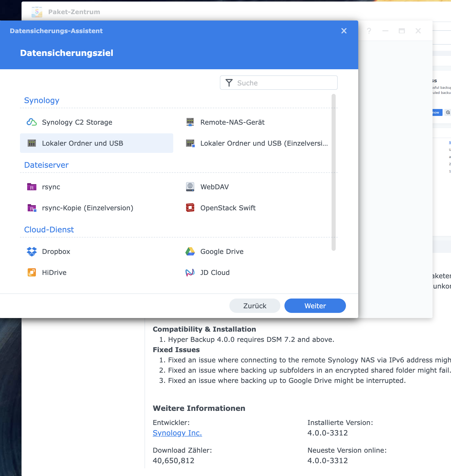Select the Dropbox logo icon
The image size is (451, 476).
click(32, 251)
